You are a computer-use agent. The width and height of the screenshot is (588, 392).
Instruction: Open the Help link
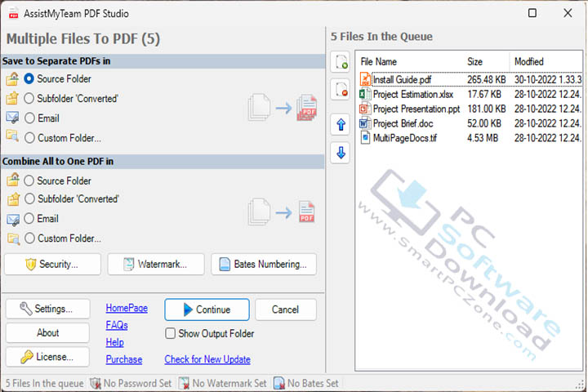[x=115, y=342]
